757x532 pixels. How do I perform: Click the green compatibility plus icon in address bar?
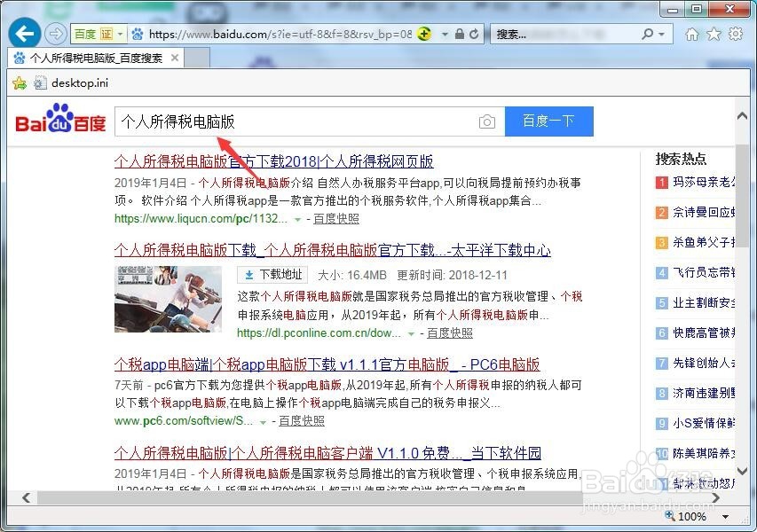coord(424,34)
